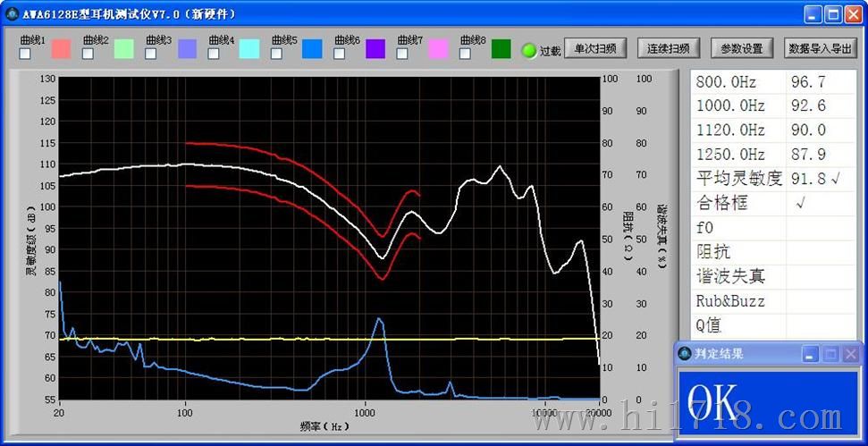Enable the 曲线2 checkbox

pyautogui.click(x=88, y=54)
